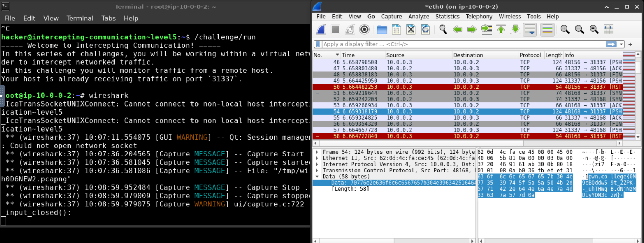Screen dimensions: 644x243
Task: Toggle packet list colorization
Action: coord(547,30)
